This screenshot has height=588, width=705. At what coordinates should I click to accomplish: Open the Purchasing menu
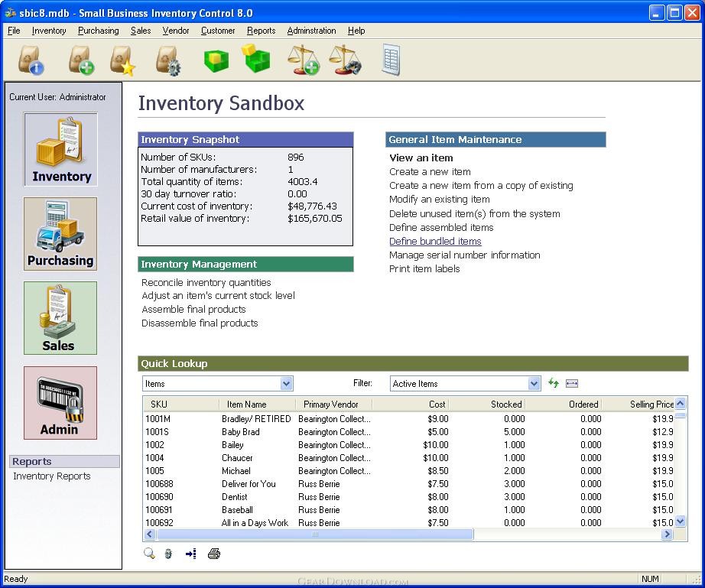[99, 31]
